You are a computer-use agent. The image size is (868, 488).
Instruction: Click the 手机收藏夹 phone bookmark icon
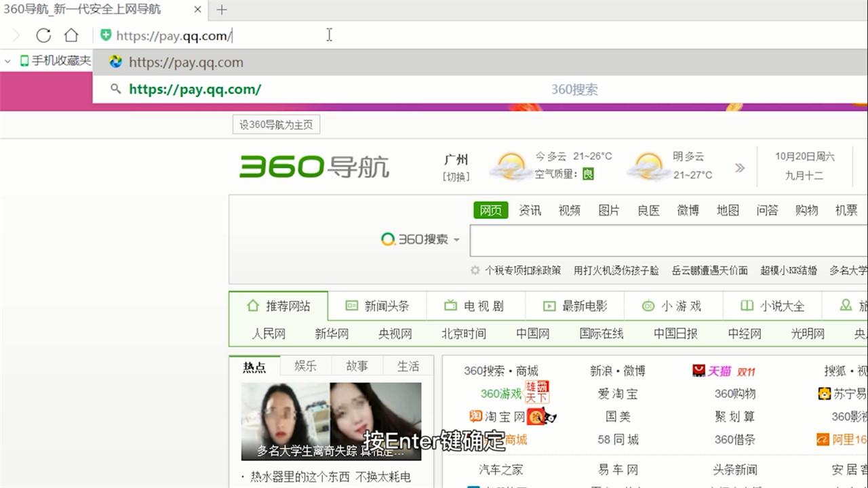[x=24, y=61]
